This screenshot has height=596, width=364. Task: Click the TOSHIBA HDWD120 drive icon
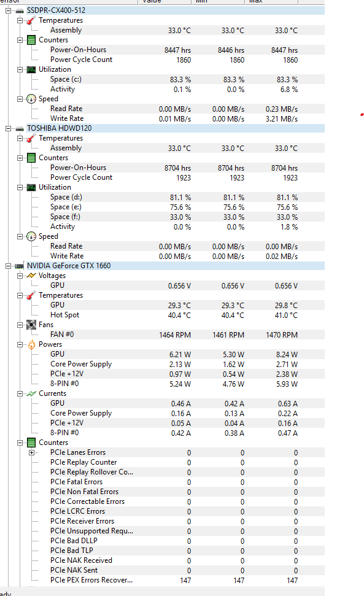[20, 128]
